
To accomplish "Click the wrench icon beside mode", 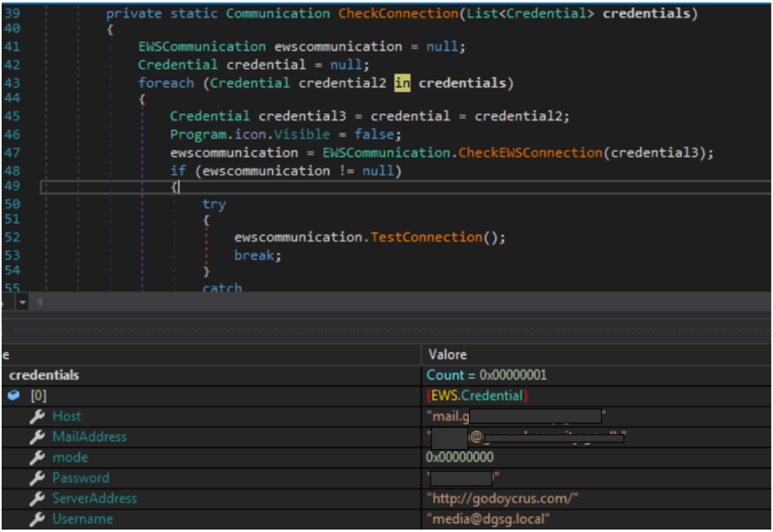I will (37, 457).
